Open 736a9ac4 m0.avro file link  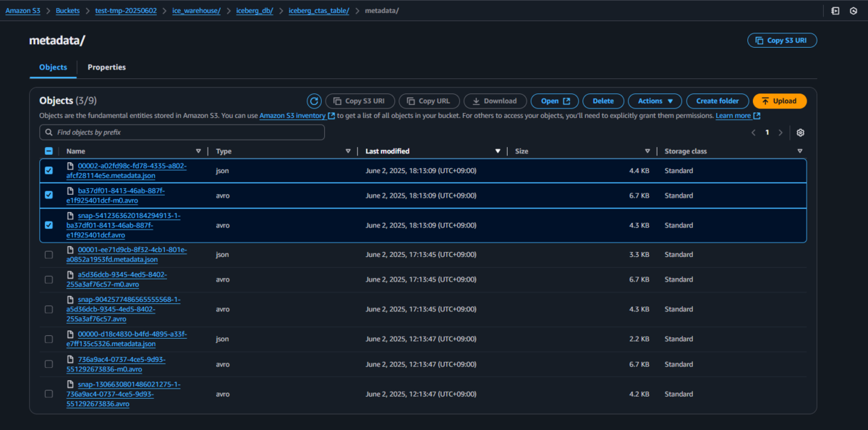(116, 363)
